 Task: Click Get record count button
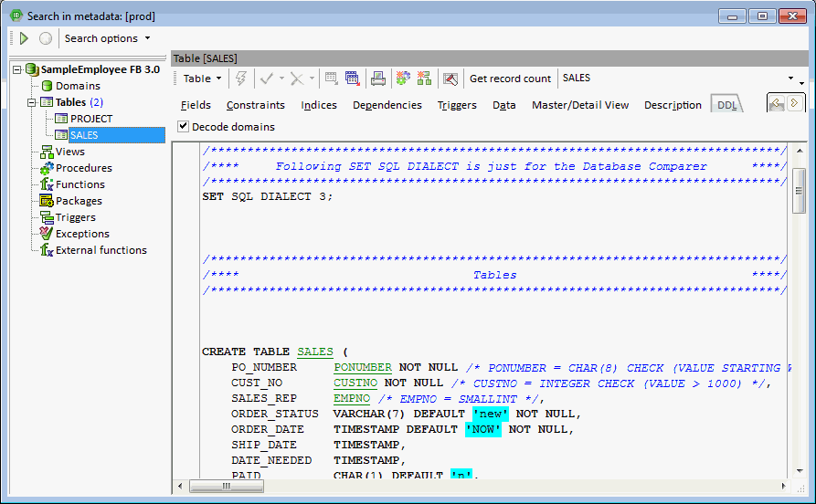pyautogui.click(x=510, y=79)
